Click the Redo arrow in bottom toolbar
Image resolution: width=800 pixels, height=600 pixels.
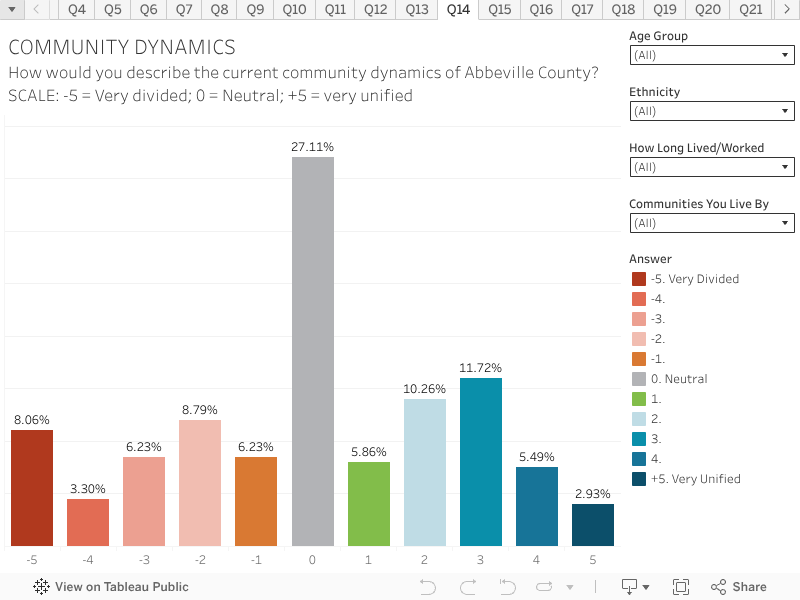468,587
